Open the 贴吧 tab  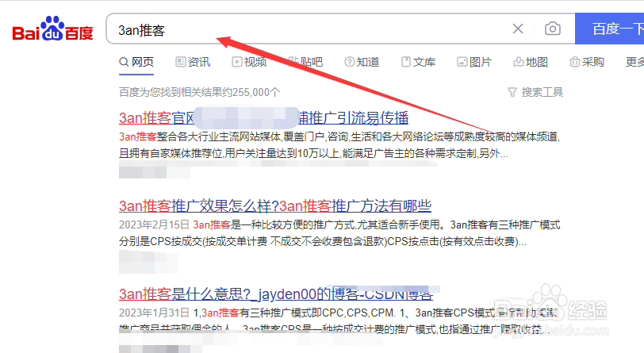point(305,62)
